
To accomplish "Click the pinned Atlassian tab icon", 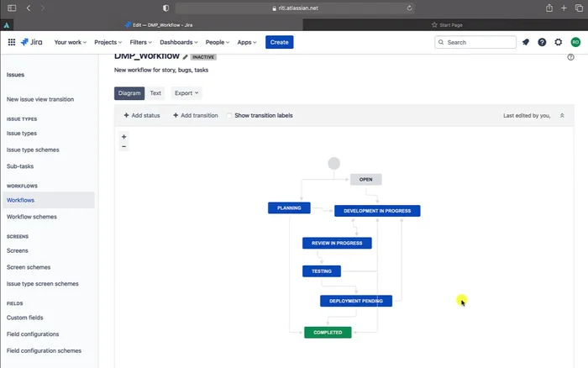I will coord(7,25).
